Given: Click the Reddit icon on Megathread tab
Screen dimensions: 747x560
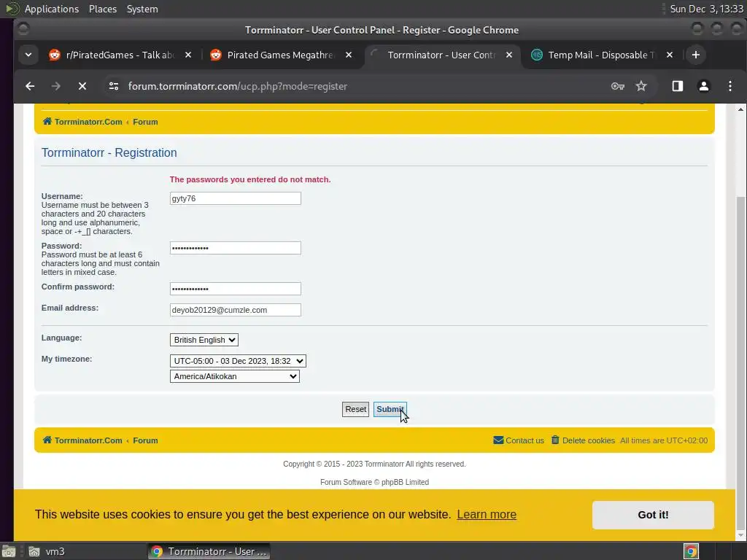Looking at the screenshot, I should pos(216,55).
